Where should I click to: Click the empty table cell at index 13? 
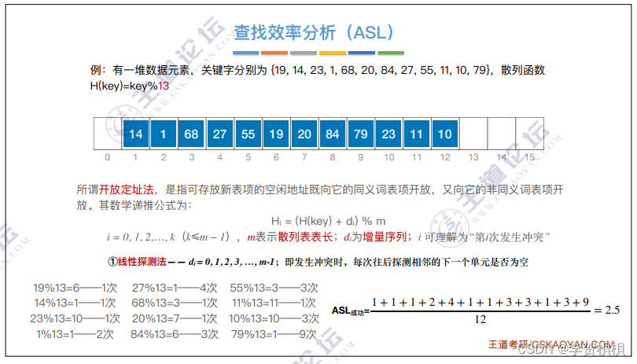pos(473,134)
